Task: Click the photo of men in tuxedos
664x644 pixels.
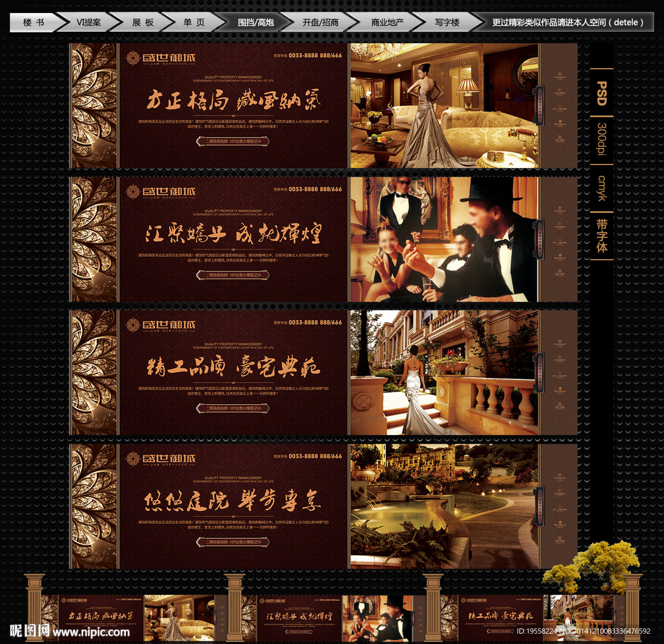Action: point(444,239)
